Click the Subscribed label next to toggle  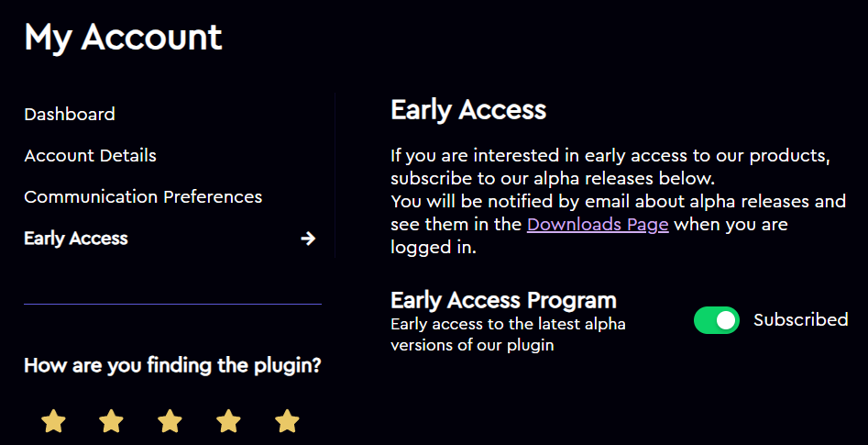[x=800, y=319]
